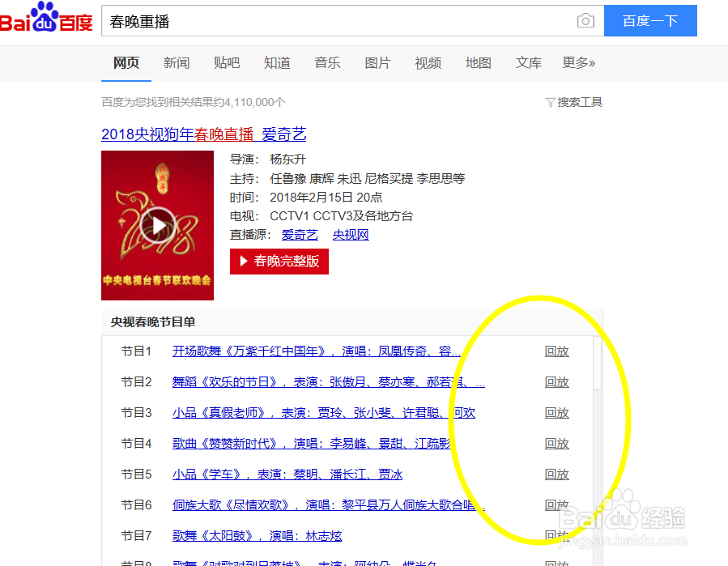Open 节目5 小品《学车》link
Image resolution: width=728 pixels, height=566 pixels.
point(287,474)
